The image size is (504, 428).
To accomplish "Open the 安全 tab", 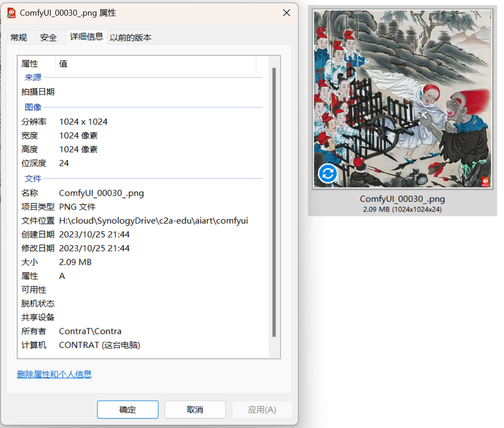I will point(48,38).
